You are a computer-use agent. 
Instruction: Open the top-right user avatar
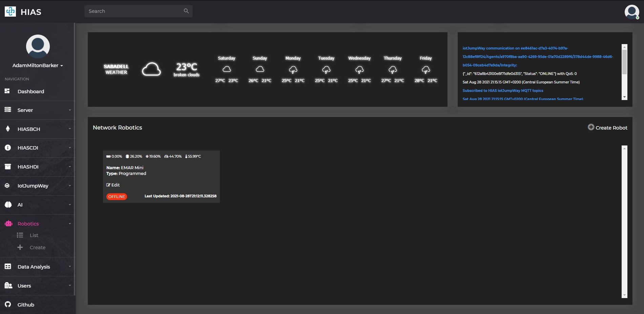point(631,12)
